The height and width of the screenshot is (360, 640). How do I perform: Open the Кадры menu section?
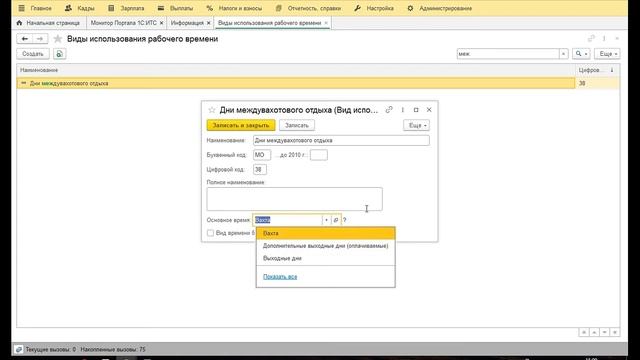click(x=80, y=8)
